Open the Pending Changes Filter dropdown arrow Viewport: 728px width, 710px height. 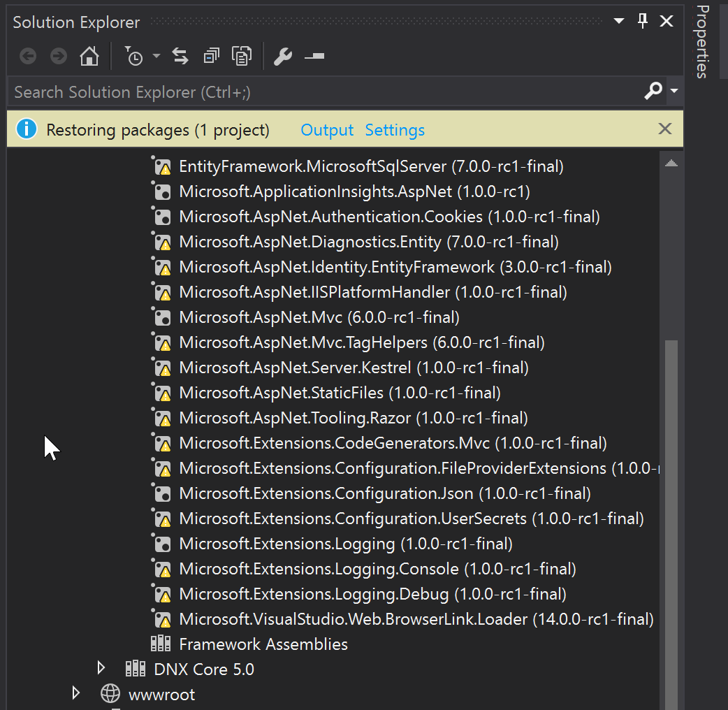pos(156,56)
